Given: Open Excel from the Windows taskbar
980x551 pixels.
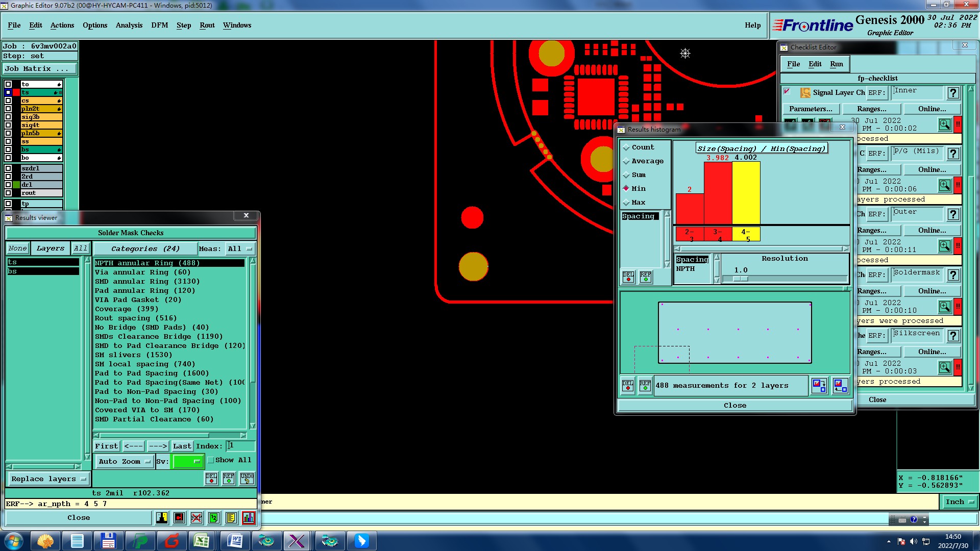Looking at the screenshot, I should point(202,541).
